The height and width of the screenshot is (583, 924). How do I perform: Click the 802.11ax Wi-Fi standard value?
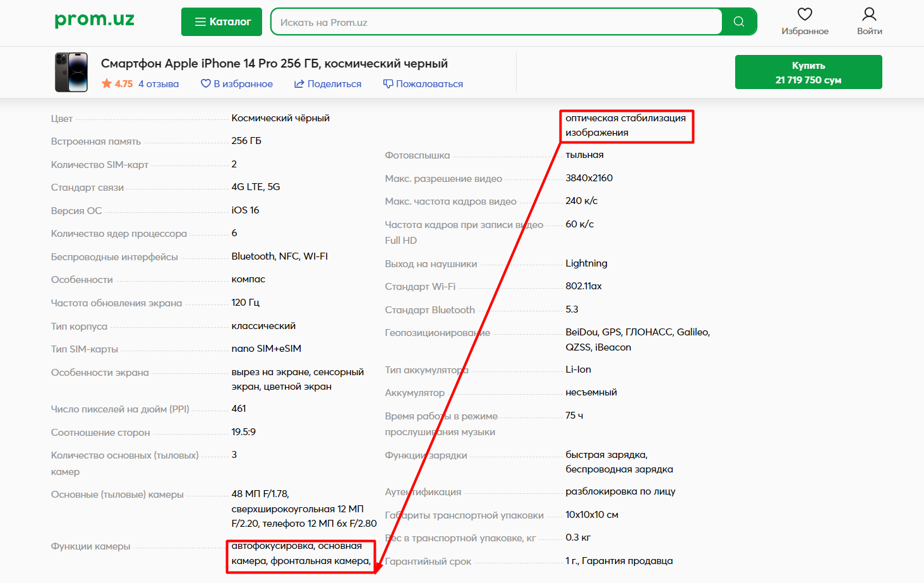coord(584,286)
